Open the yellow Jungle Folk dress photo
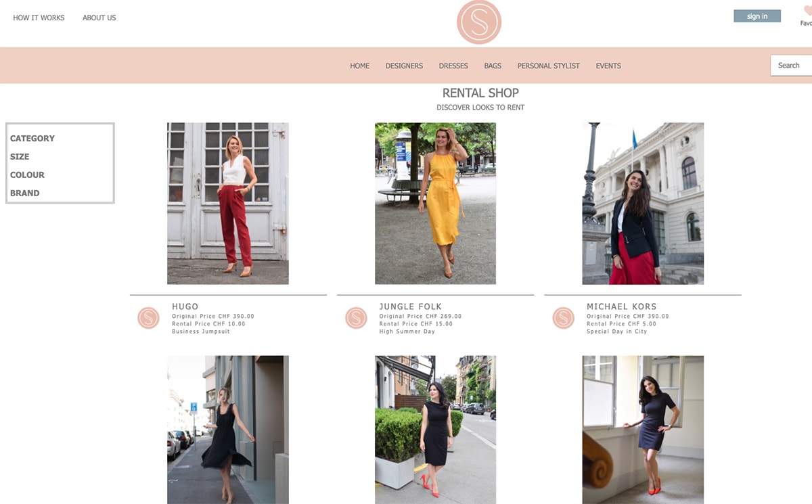The image size is (812, 504). pyautogui.click(x=435, y=203)
